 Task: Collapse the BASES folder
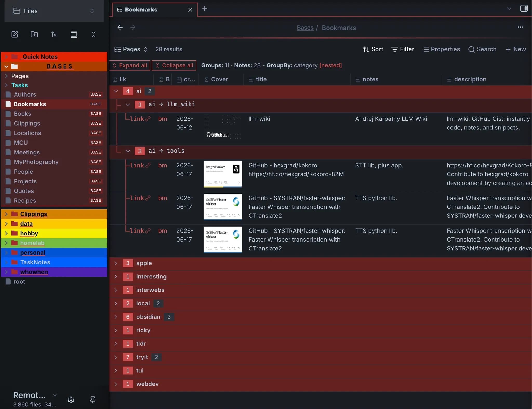54,66
